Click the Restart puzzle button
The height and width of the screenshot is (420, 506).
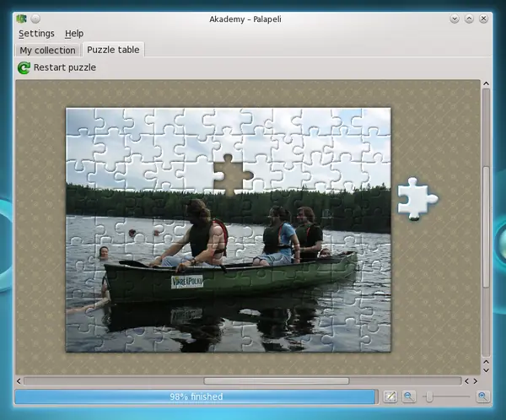tap(57, 67)
